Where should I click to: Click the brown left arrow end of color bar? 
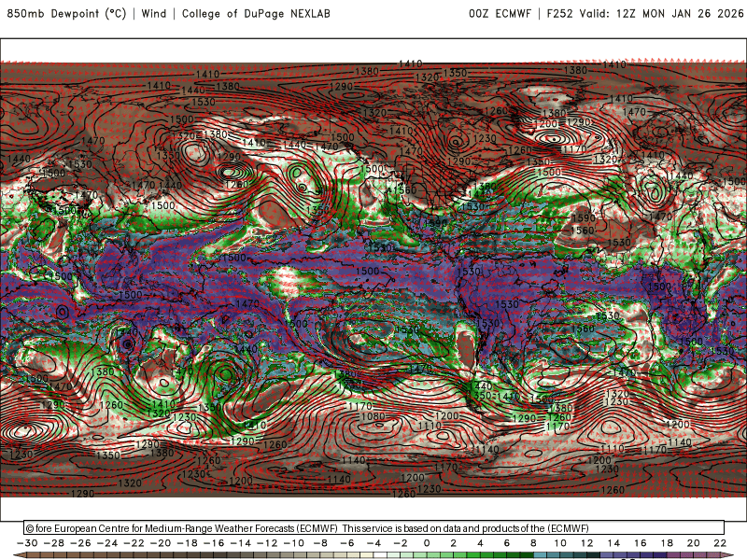[x=19, y=555]
